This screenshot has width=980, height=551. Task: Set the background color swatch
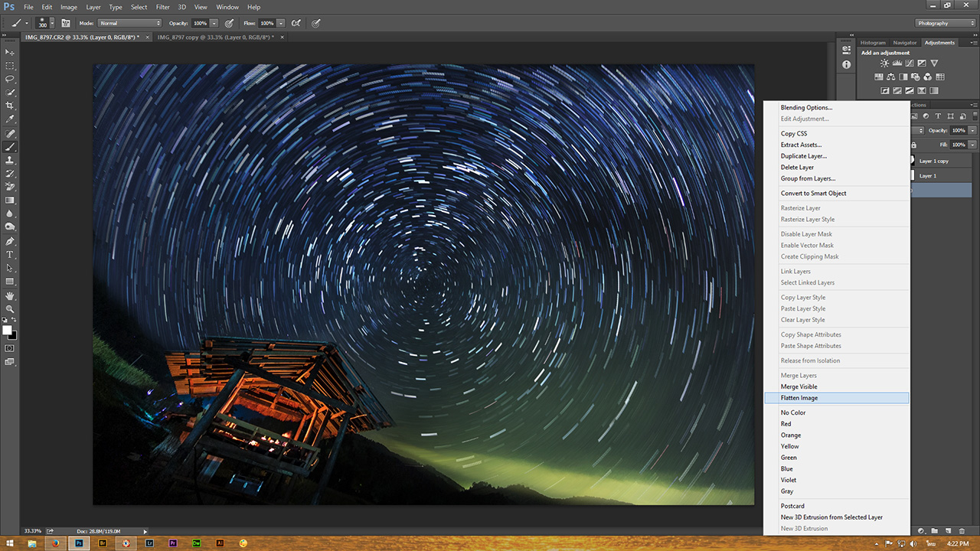point(13,336)
